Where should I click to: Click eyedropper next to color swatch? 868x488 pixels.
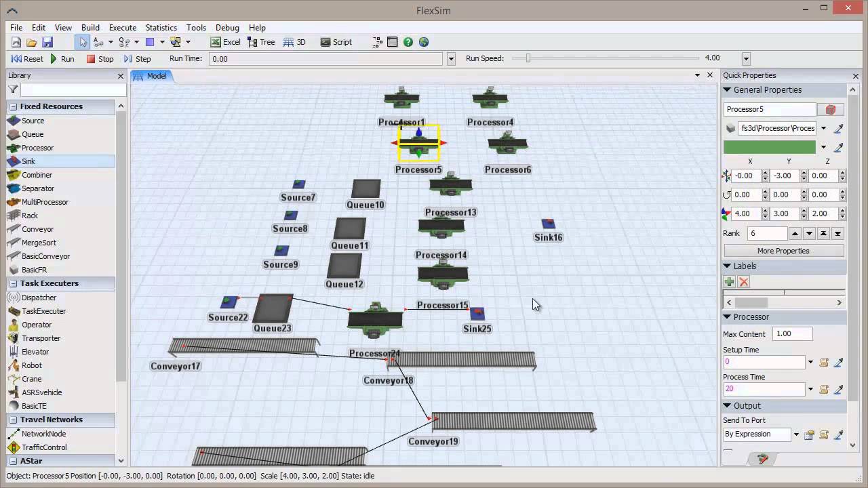(838, 147)
